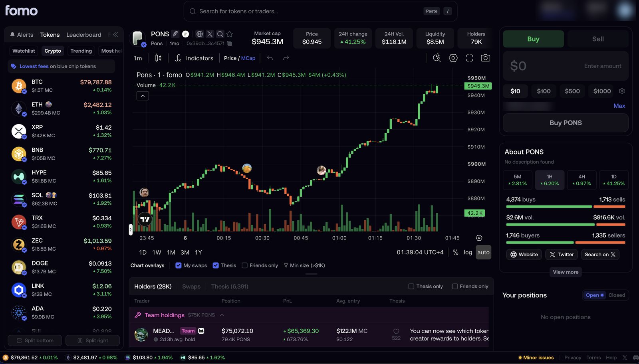Switch positions view to Closed
This screenshot has height=364, width=639.
click(617, 295)
